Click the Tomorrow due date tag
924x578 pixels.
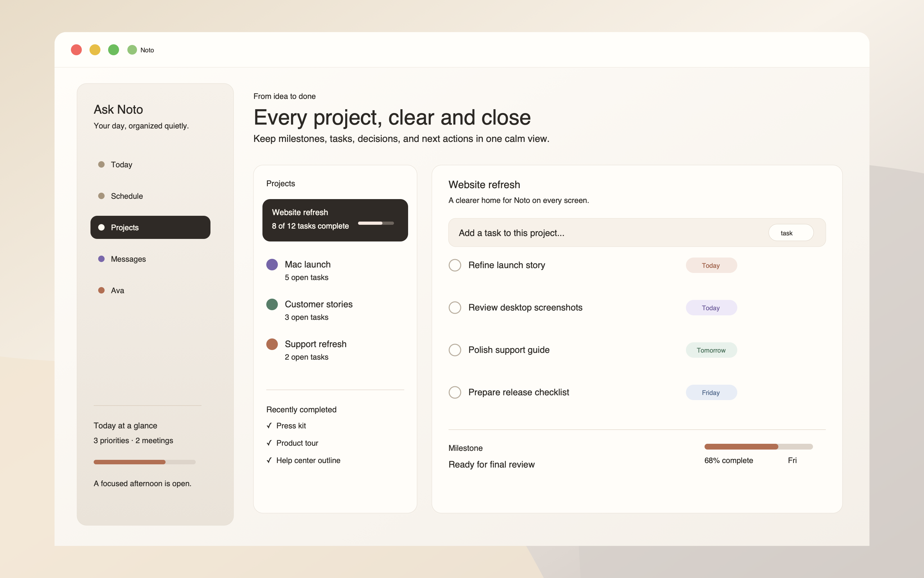711,350
